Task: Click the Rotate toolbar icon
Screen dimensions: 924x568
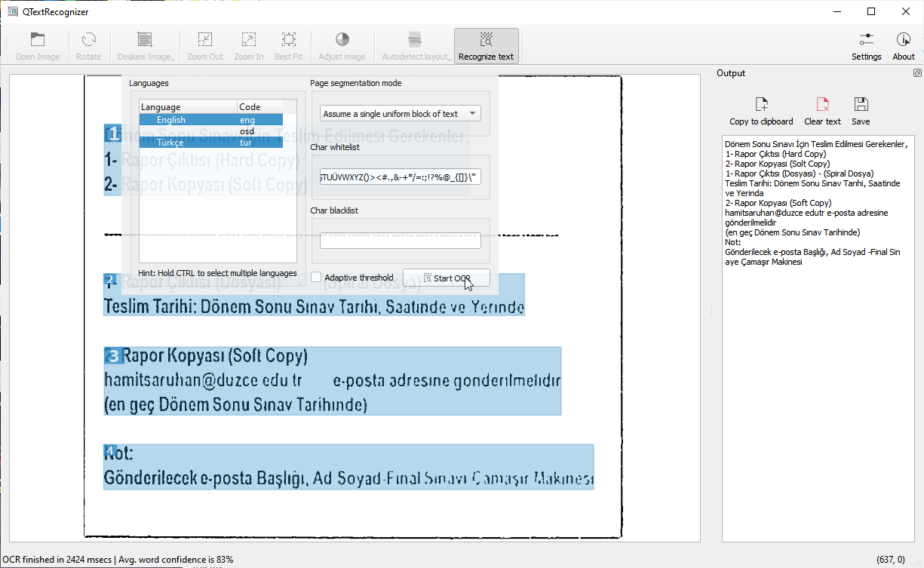Action: [x=88, y=39]
